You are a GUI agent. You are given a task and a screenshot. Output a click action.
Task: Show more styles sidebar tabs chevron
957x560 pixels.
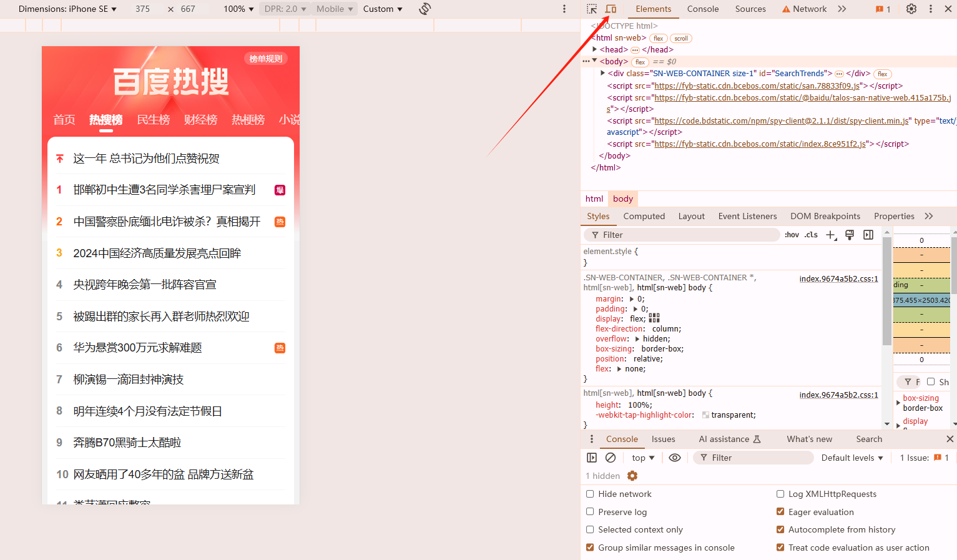click(x=929, y=216)
